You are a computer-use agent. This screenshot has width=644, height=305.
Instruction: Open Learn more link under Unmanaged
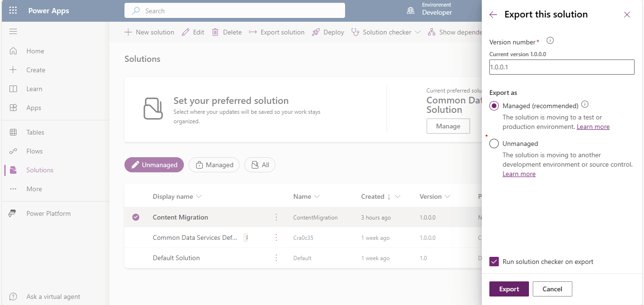(519, 174)
